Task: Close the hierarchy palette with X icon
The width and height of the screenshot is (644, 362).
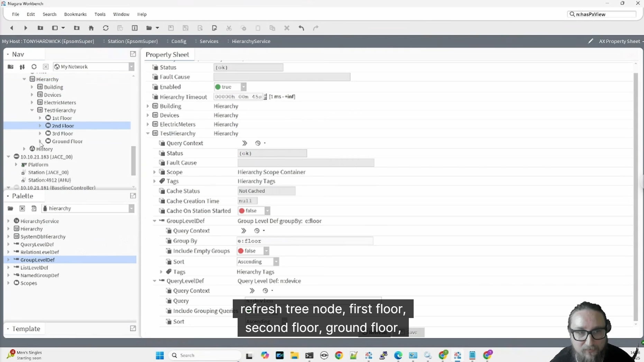Action: point(22,208)
